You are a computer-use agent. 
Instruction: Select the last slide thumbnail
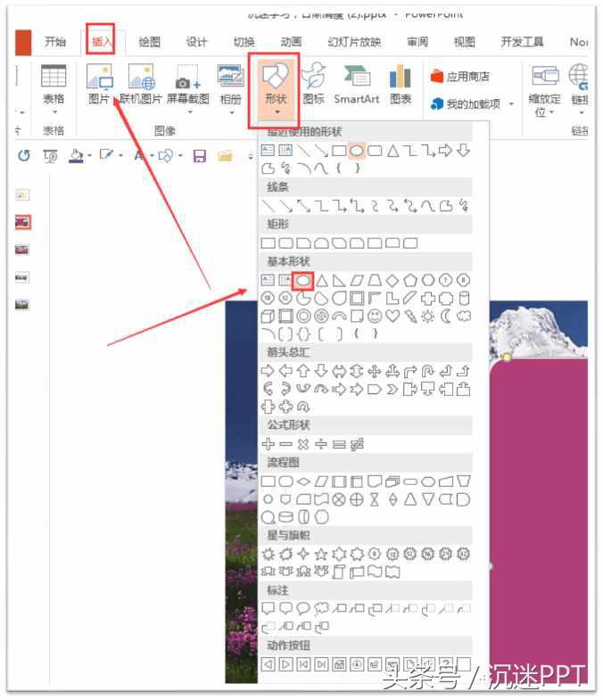[22, 305]
